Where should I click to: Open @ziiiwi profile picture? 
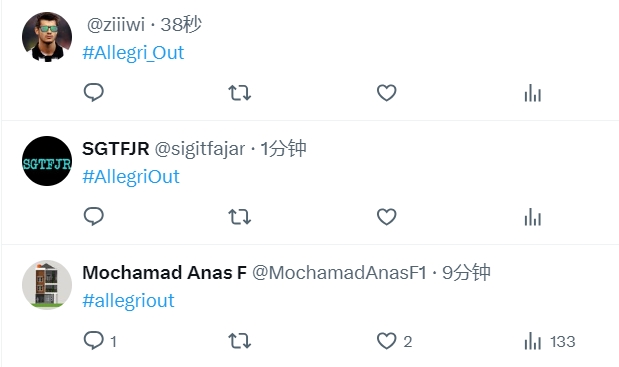point(47,37)
